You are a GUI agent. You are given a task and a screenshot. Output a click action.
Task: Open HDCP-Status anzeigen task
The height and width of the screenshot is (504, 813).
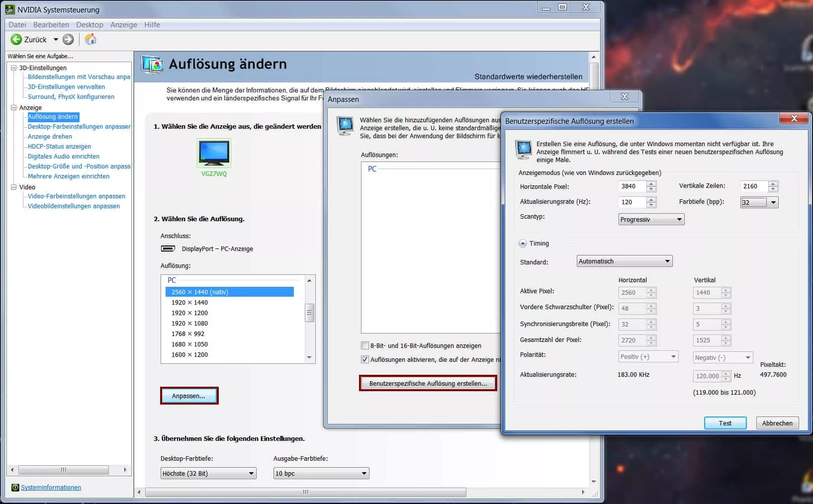point(59,147)
